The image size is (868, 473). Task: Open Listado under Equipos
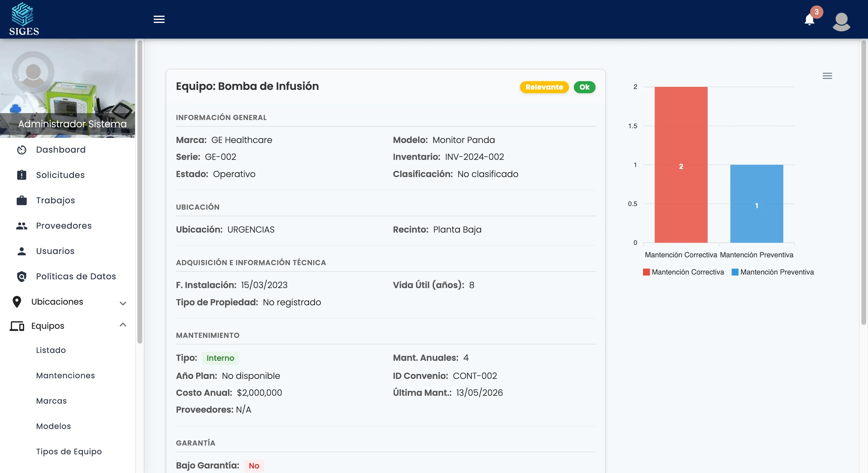[x=51, y=350]
